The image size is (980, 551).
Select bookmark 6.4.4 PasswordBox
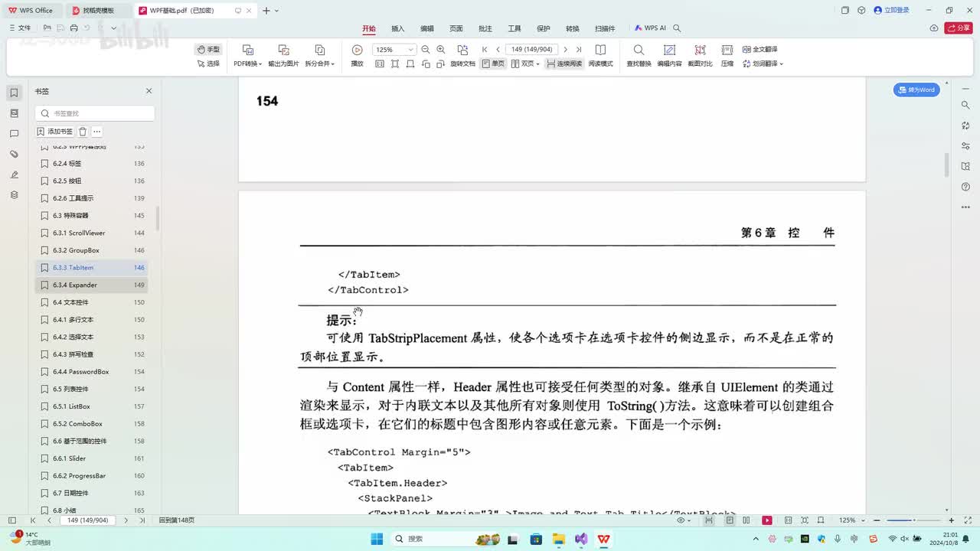click(91, 372)
